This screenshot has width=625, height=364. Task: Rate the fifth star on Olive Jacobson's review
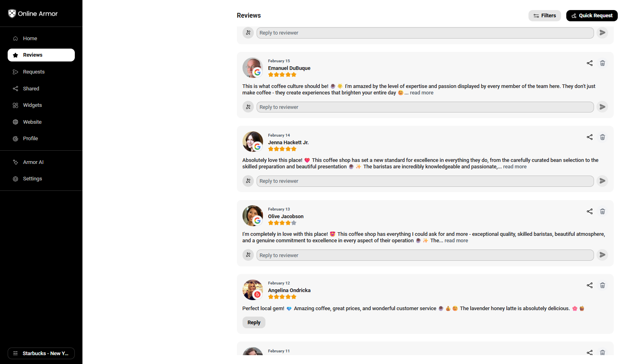[x=294, y=223]
